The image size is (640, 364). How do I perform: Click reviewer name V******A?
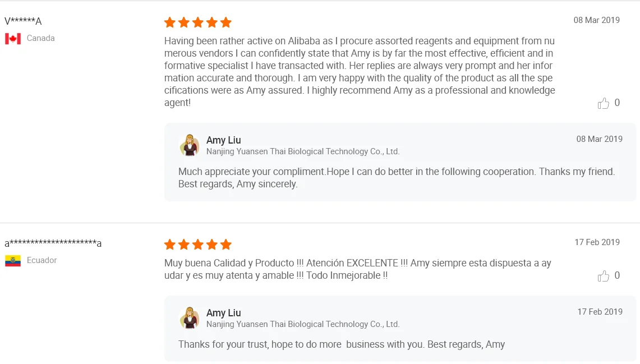click(x=23, y=21)
